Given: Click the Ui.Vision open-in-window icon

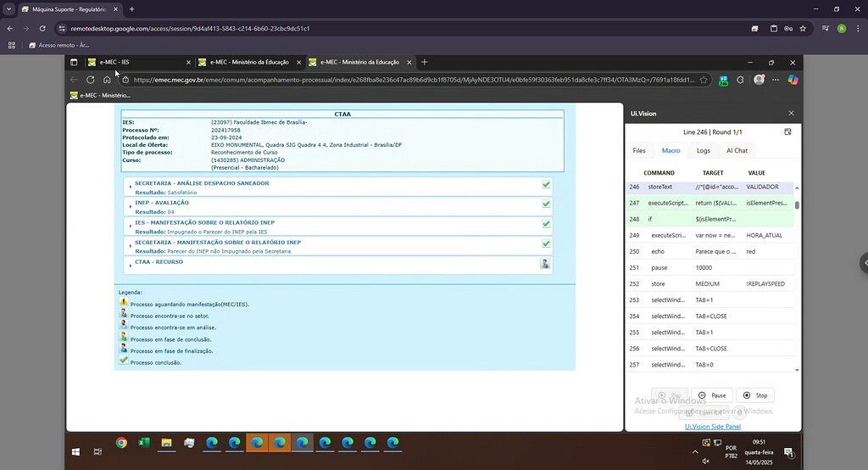Looking at the screenshot, I should coord(787,131).
